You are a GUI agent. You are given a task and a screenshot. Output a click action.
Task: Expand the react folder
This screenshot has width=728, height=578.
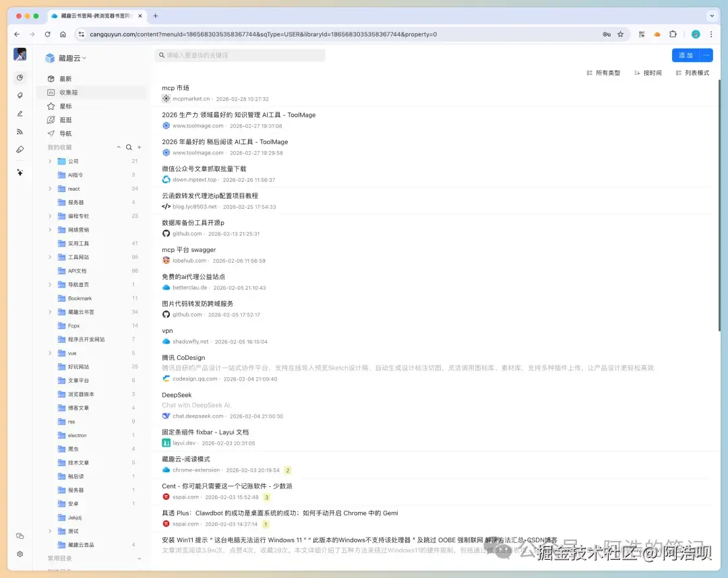[50, 189]
